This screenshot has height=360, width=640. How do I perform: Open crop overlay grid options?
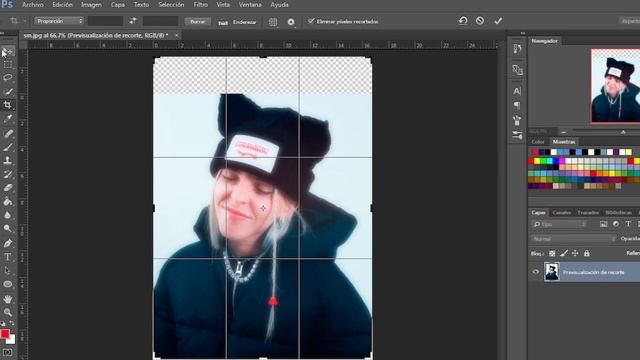click(x=273, y=22)
